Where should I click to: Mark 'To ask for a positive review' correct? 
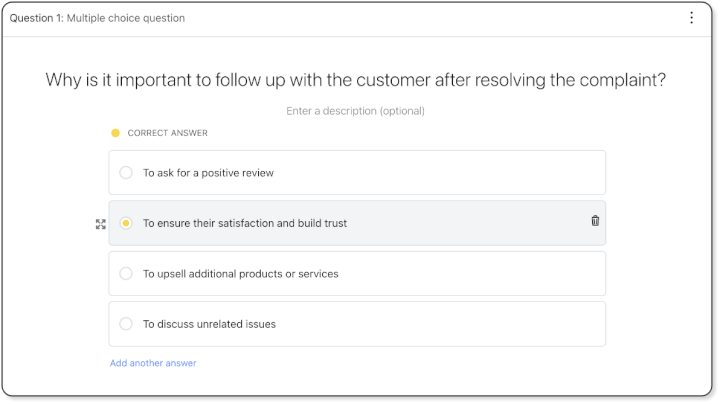tap(126, 173)
